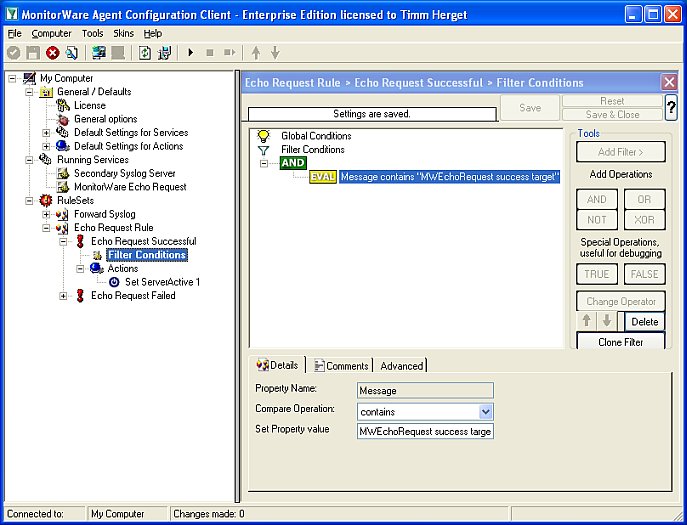Click the Secondary Syslog Server service icon
The height and width of the screenshot is (525, 687).
[63, 173]
